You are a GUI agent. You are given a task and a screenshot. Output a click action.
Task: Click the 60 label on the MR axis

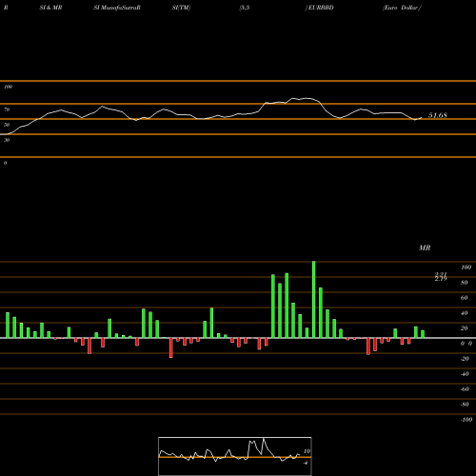tap(465, 298)
